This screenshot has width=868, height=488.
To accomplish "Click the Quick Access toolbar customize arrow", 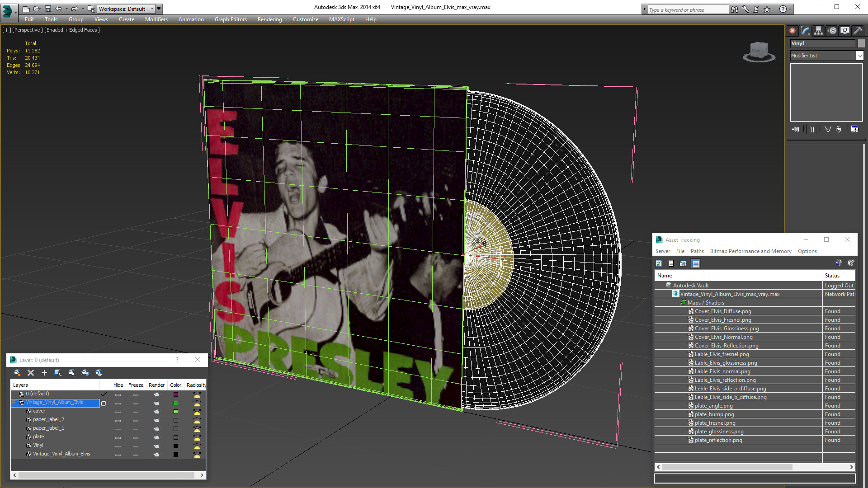I will [159, 9].
